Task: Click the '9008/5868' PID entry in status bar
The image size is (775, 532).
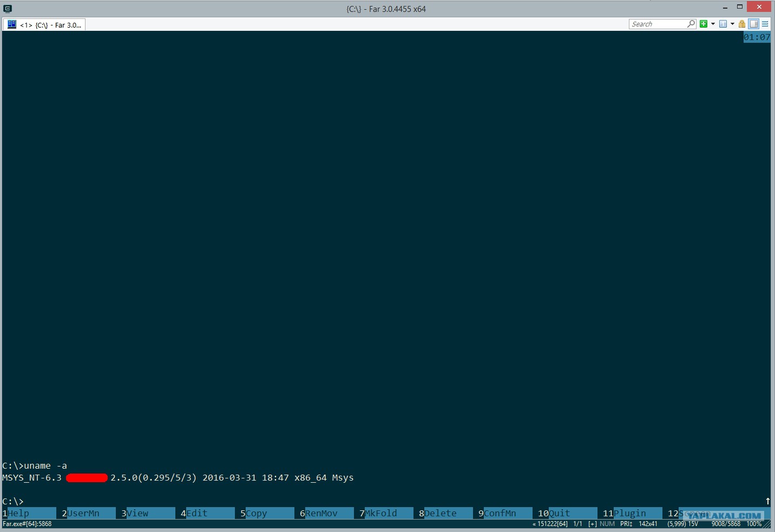Action: point(726,524)
